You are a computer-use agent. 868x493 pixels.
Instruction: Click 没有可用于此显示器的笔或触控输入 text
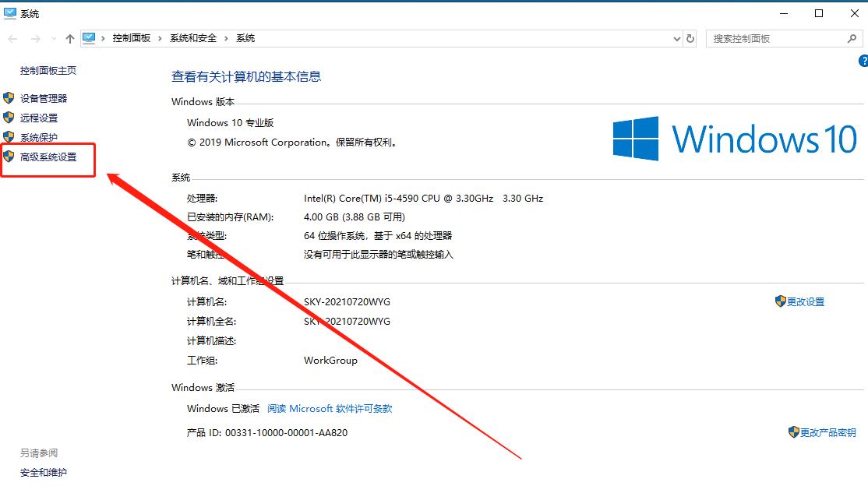(379, 255)
